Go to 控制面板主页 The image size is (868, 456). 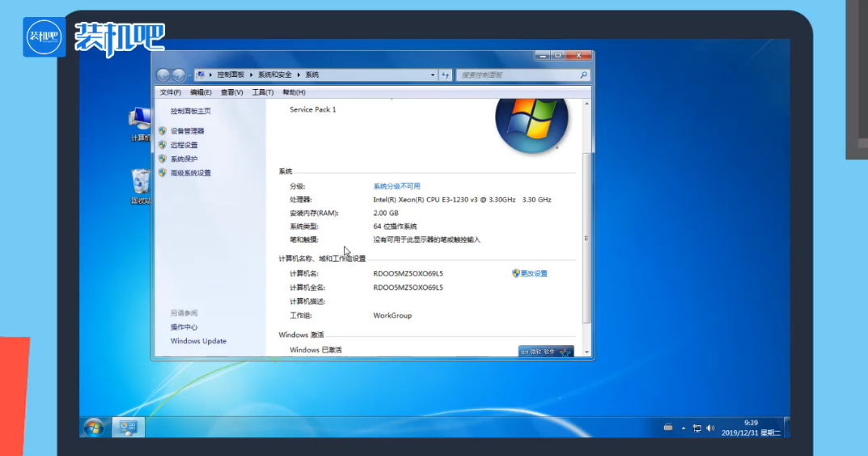pyautogui.click(x=190, y=112)
